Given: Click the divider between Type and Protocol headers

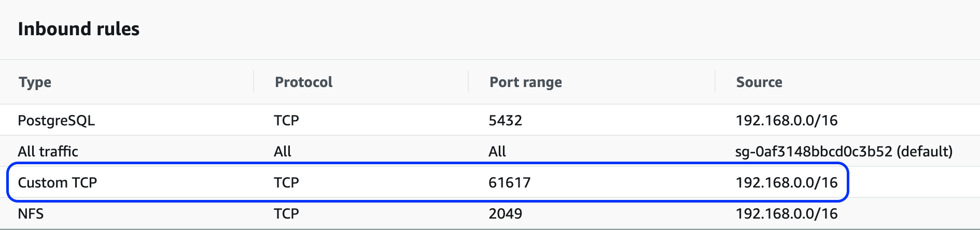Looking at the screenshot, I should click(x=254, y=82).
